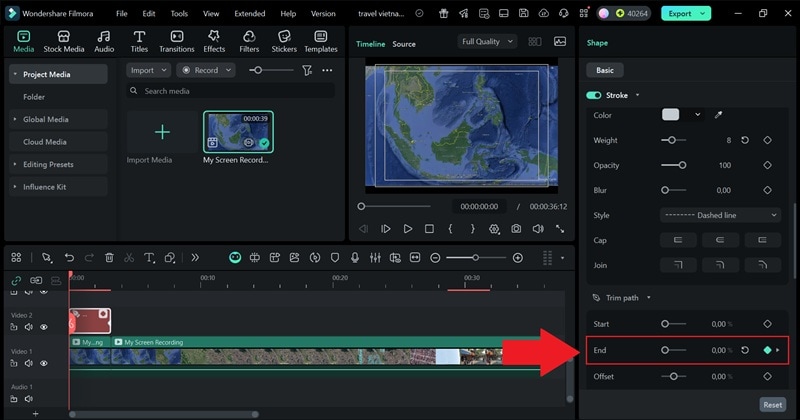Screen dimensions: 800x420
Task: Toggle the timeline link icon
Action: coord(16,280)
